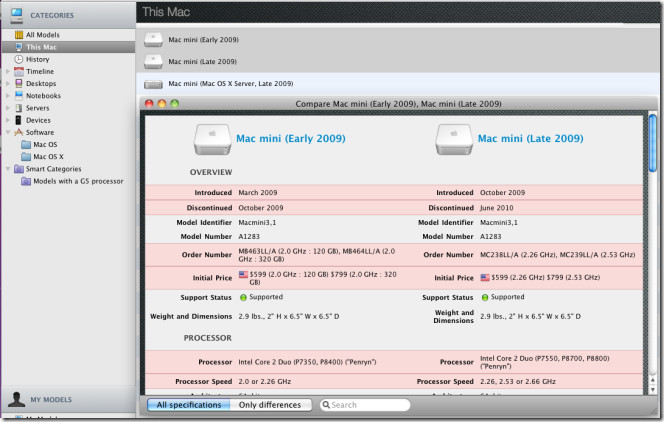664x422 pixels.
Task: Click the My Models person icon
Action: [17, 399]
